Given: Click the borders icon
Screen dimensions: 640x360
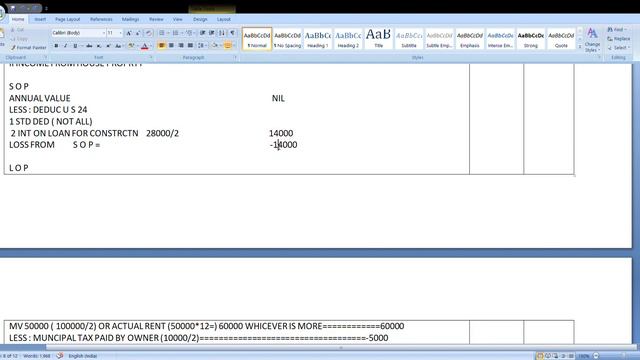Looking at the screenshot, I should pos(228,46).
